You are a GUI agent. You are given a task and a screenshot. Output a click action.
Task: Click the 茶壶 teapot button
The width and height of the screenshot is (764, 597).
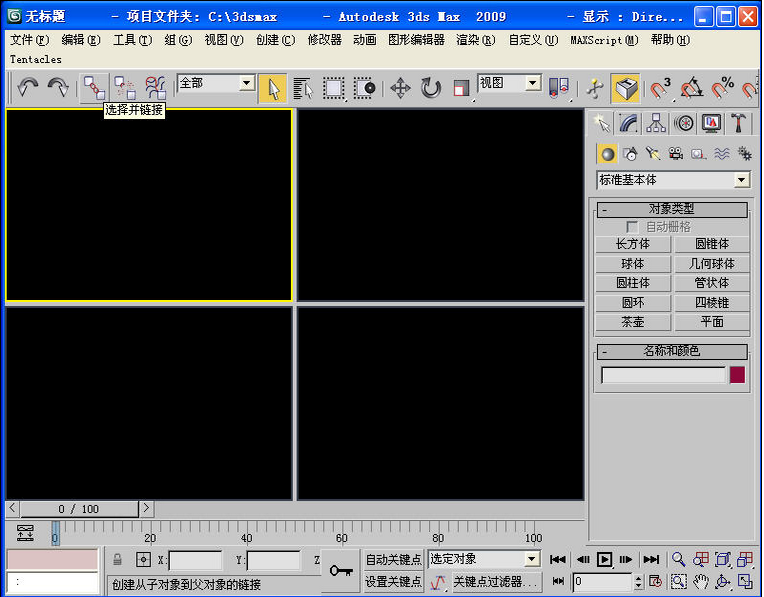(x=633, y=322)
